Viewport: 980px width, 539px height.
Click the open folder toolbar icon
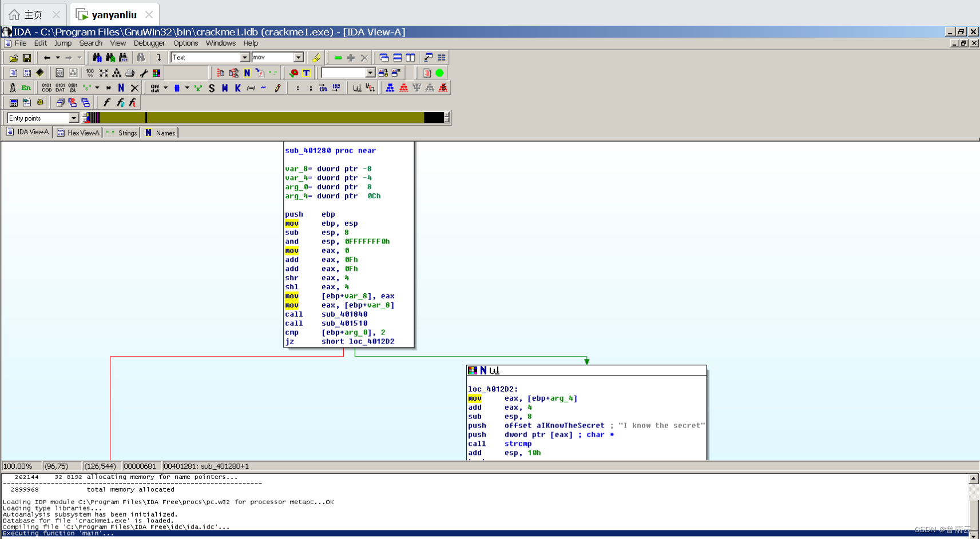(13, 58)
